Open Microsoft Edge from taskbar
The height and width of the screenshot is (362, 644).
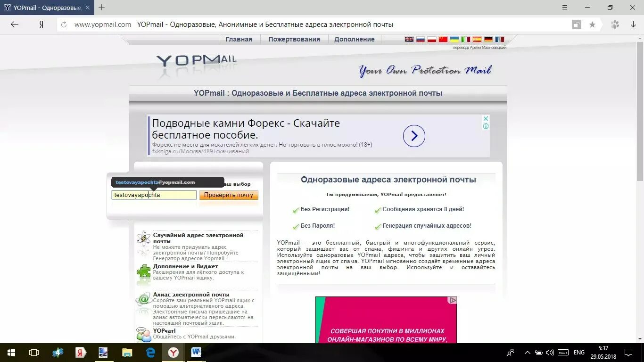coord(150,353)
